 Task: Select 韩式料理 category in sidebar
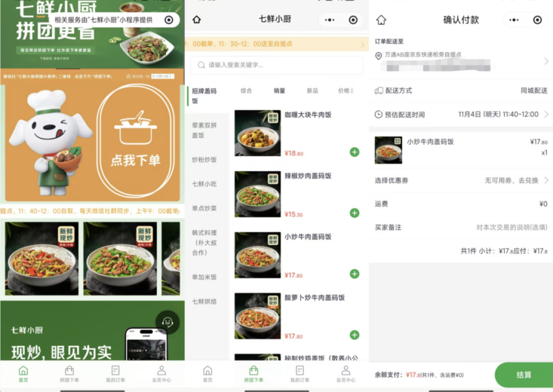[204, 243]
